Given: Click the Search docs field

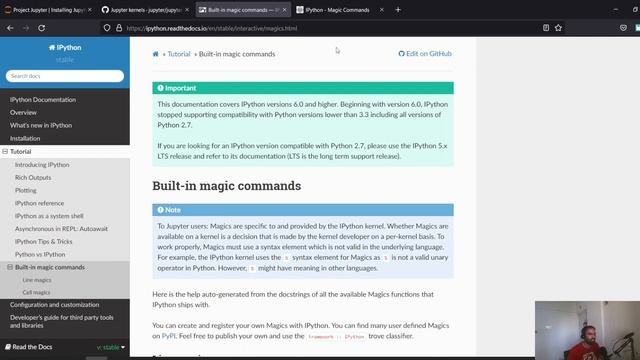Looking at the screenshot, I should pyautogui.click(x=65, y=76).
